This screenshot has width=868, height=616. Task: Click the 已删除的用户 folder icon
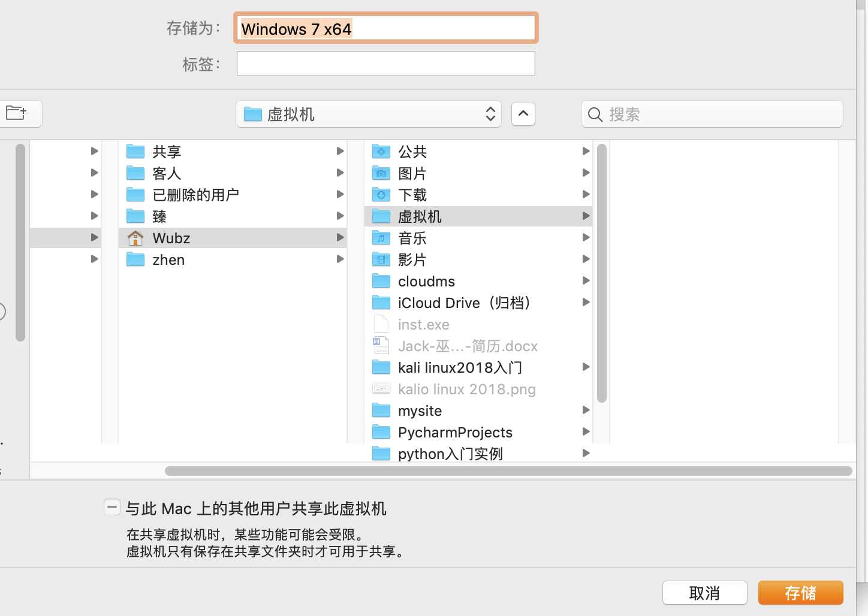135,195
